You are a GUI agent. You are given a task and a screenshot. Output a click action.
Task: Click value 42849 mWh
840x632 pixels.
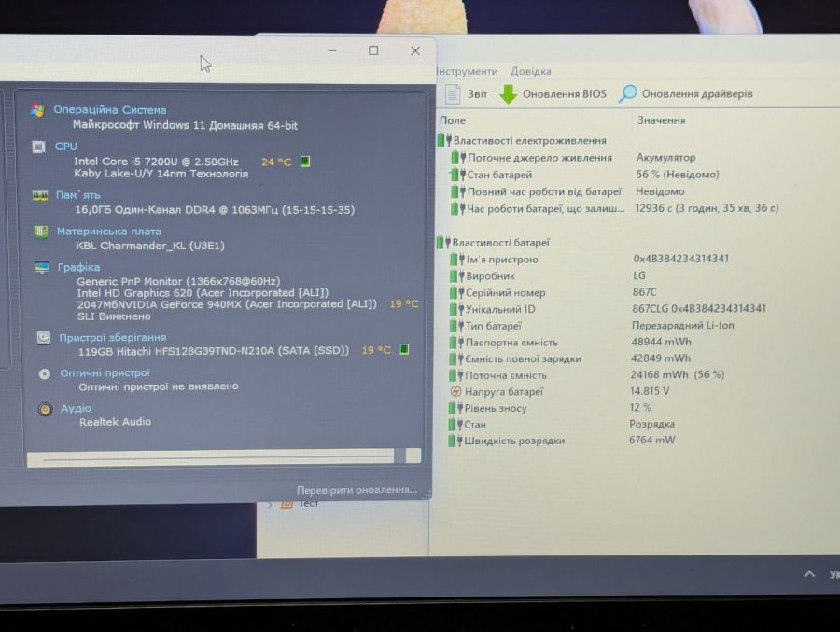[661, 358]
